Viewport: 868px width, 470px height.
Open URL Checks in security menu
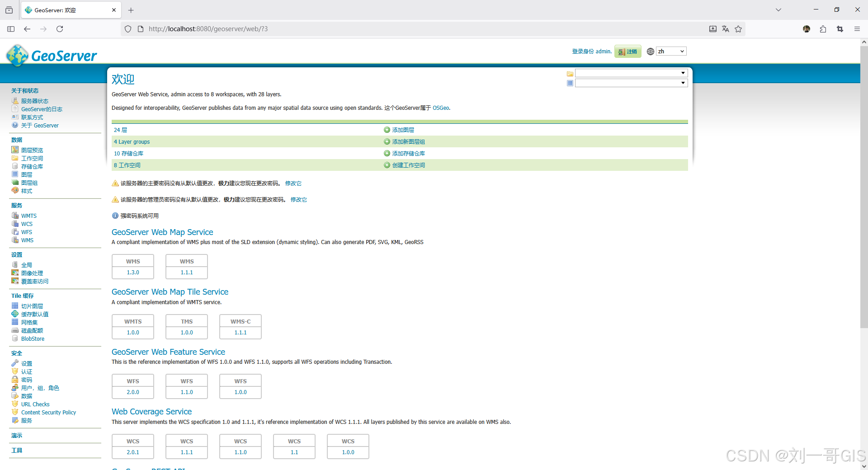35,404
